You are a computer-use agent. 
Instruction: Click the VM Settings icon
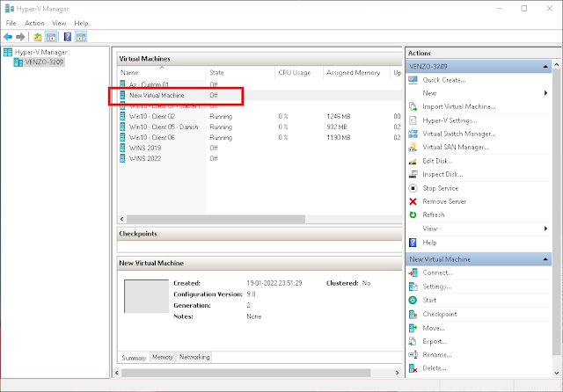[x=413, y=287]
